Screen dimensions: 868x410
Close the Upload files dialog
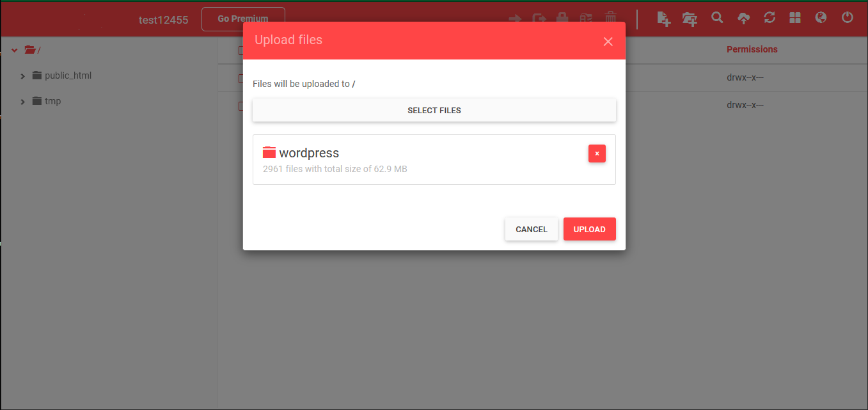coord(608,42)
